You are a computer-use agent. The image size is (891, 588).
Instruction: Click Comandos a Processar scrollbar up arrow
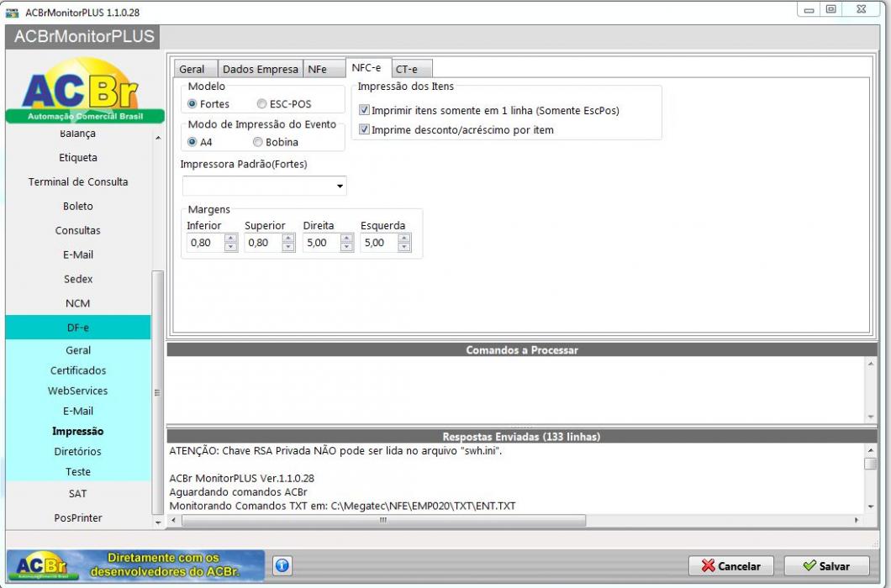871,364
